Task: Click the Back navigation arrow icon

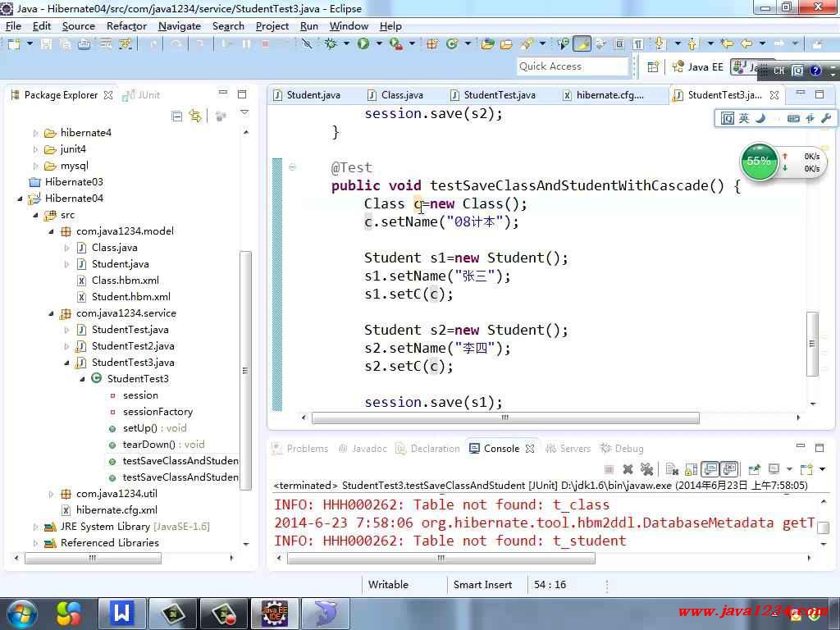Action: [746, 44]
